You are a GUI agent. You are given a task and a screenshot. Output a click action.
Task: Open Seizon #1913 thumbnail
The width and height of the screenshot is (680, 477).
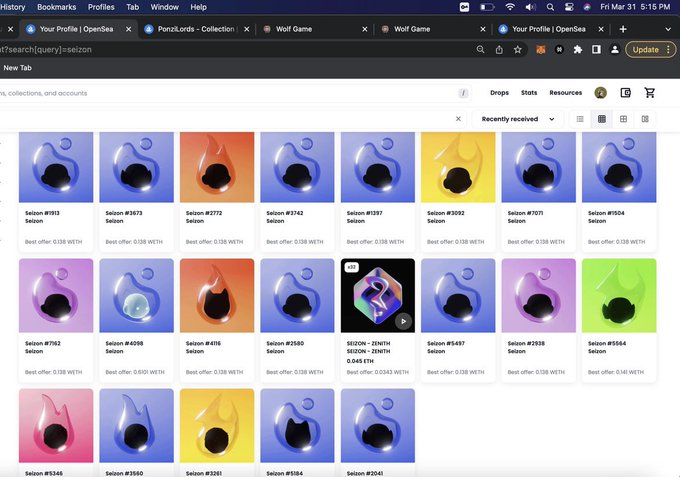[x=56, y=167]
